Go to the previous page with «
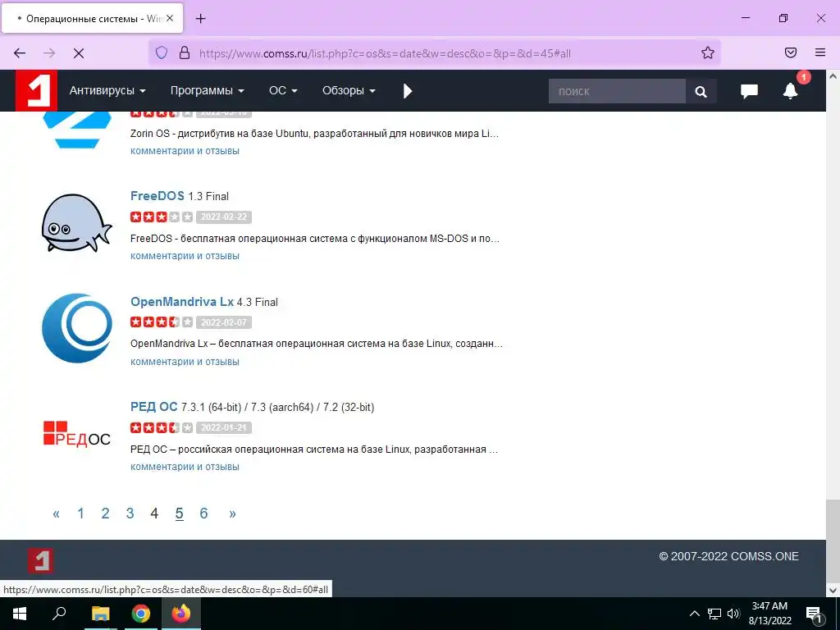This screenshot has height=630, width=840. pyautogui.click(x=57, y=514)
